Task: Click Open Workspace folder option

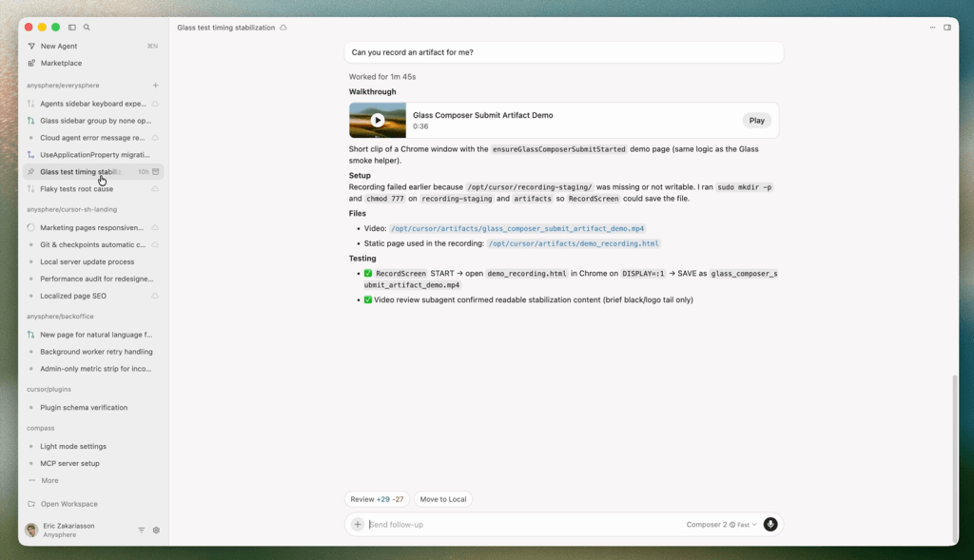Action: click(x=68, y=504)
